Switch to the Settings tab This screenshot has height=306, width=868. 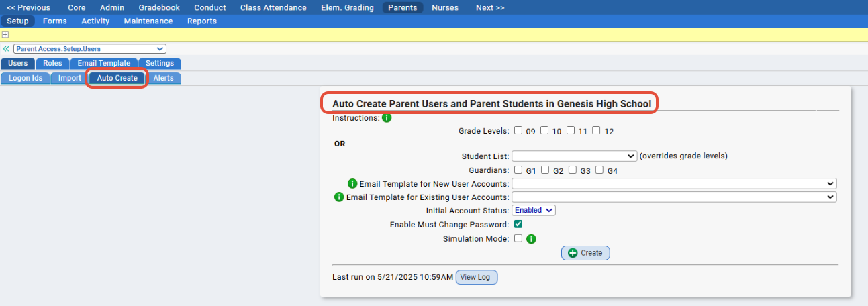point(160,64)
